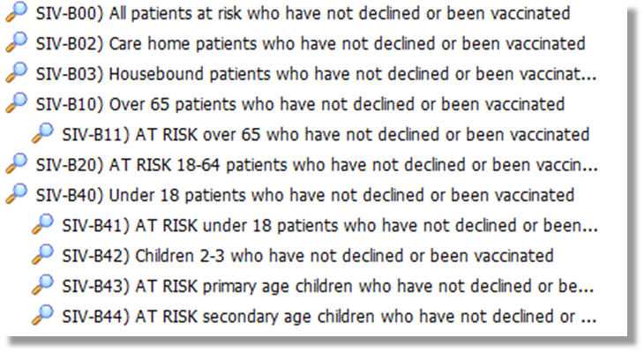
Task: Select the search icon beside SIV-B43
Action: click(x=42, y=284)
